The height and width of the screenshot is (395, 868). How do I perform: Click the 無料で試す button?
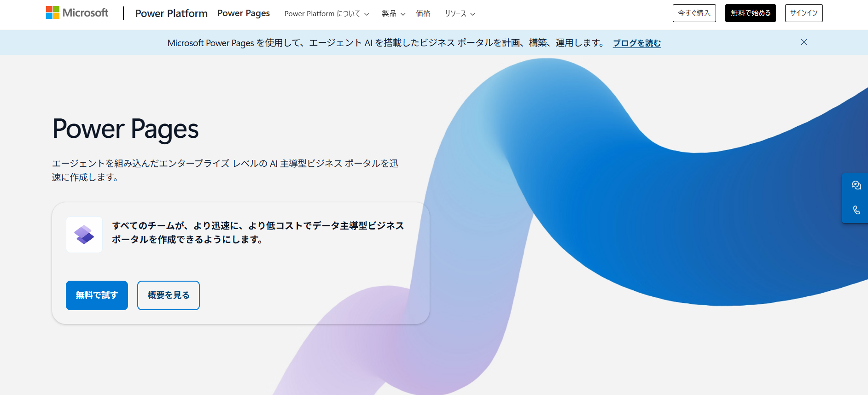[97, 295]
